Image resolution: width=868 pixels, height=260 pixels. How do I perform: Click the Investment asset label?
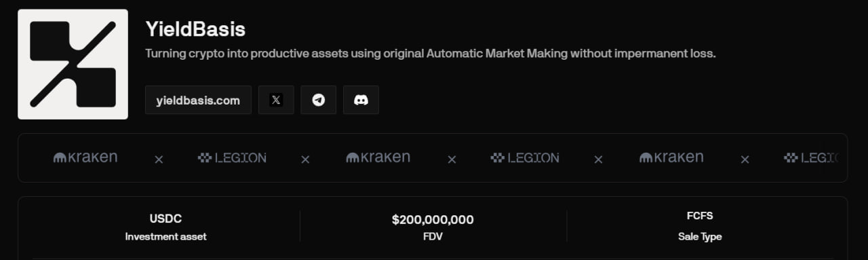165,236
